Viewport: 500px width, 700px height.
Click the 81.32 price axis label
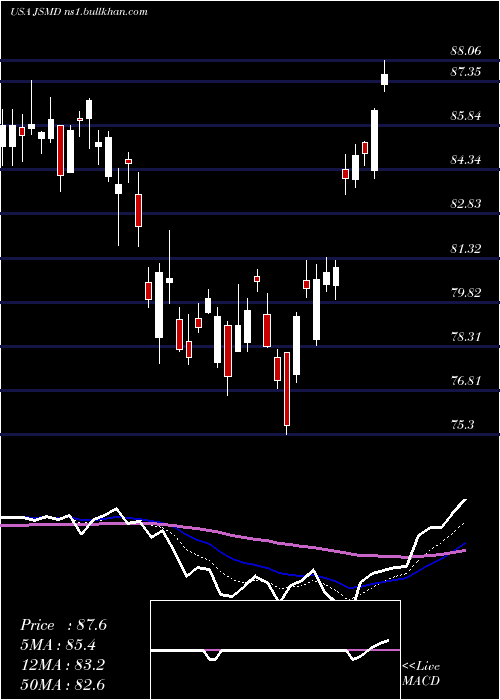[x=466, y=249]
